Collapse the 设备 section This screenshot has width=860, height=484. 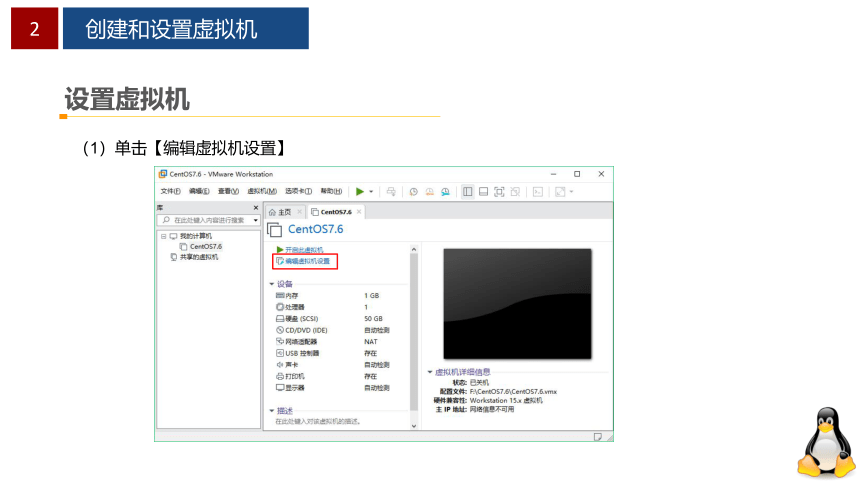[x=271, y=284]
